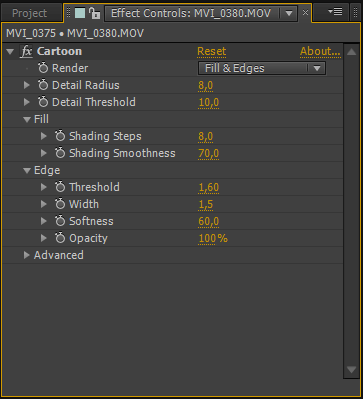This screenshot has height=399, width=363.
Task: Click the Shading Smoothness value 70,0
Action: tap(209, 153)
